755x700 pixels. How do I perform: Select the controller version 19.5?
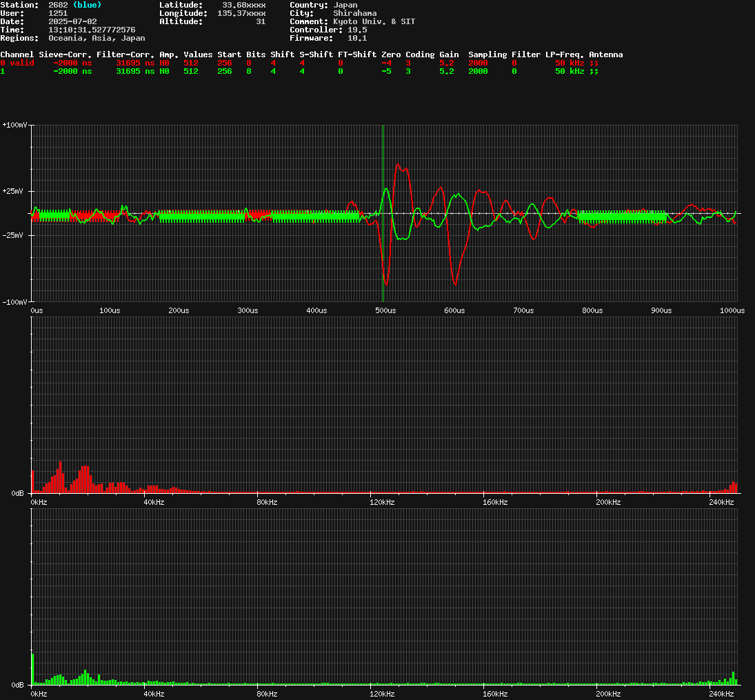(357, 30)
